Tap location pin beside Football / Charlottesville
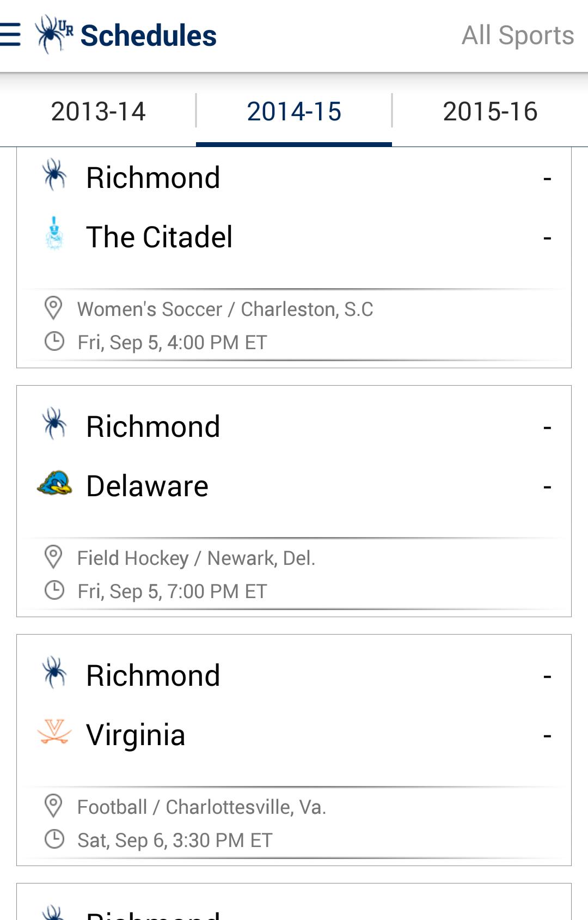Viewport: 588px width, 920px height. coord(53,806)
